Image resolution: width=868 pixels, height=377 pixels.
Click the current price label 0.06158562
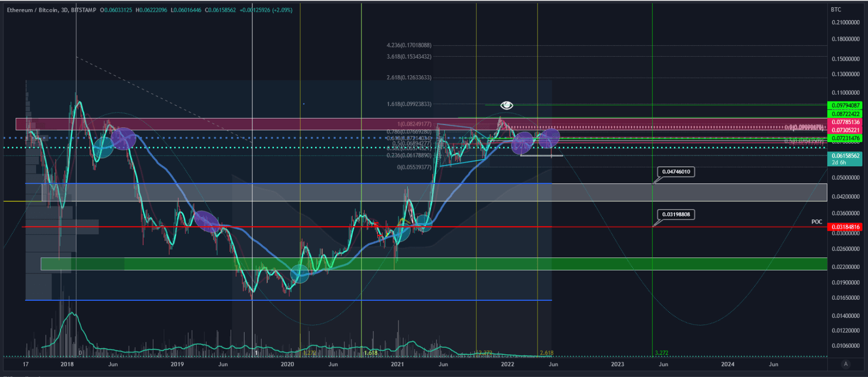pyautogui.click(x=845, y=156)
